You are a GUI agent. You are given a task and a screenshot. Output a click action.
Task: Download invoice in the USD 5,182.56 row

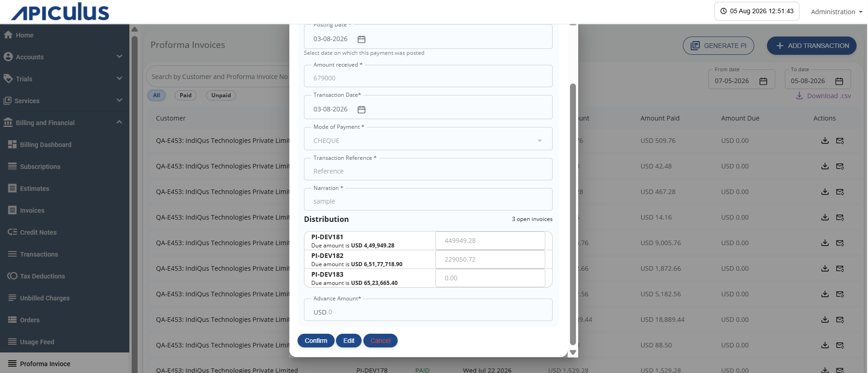coord(825,294)
